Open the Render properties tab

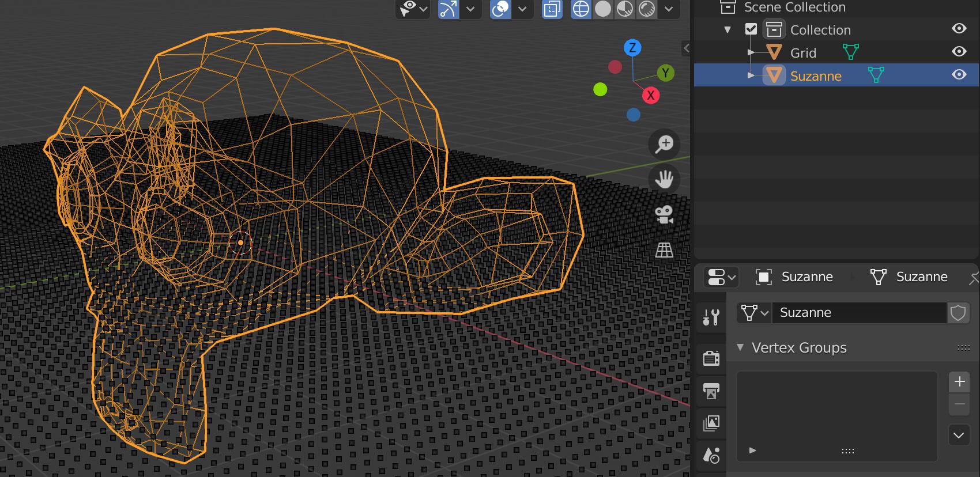coord(711,358)
